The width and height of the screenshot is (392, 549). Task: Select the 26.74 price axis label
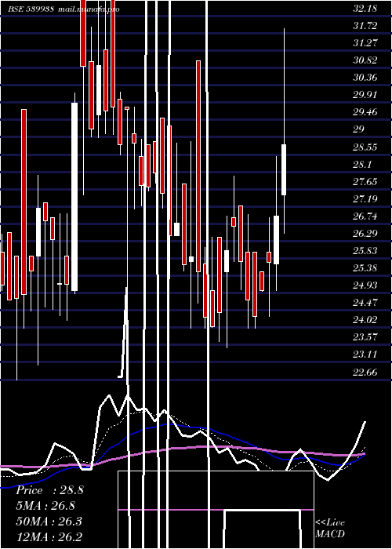pyautogui.click(x=365, y=216)
